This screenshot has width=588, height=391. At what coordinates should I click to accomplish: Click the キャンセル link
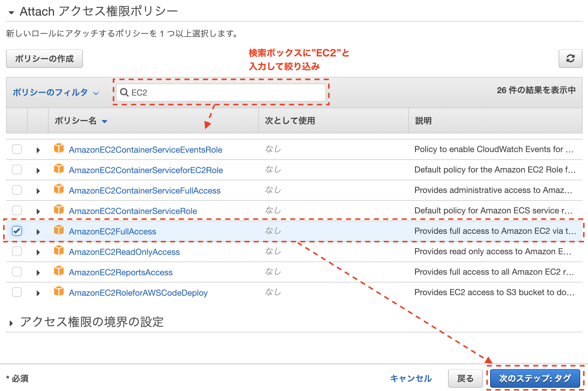(411, 378)
